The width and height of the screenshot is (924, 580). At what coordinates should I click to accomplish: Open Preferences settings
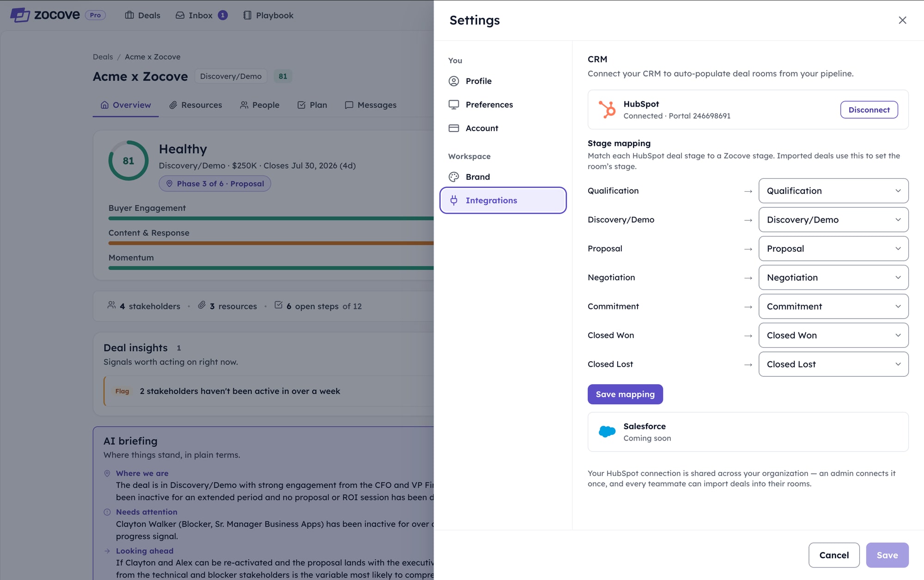503,105
